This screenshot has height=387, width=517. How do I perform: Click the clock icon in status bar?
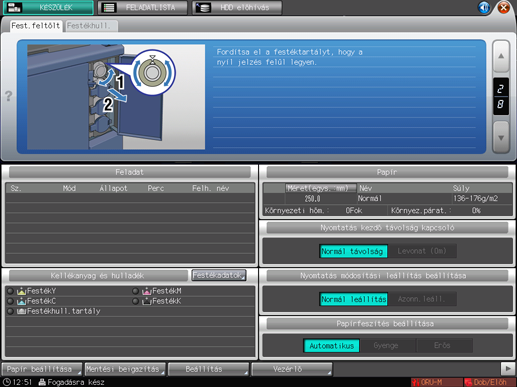click(x=6, y=382)
